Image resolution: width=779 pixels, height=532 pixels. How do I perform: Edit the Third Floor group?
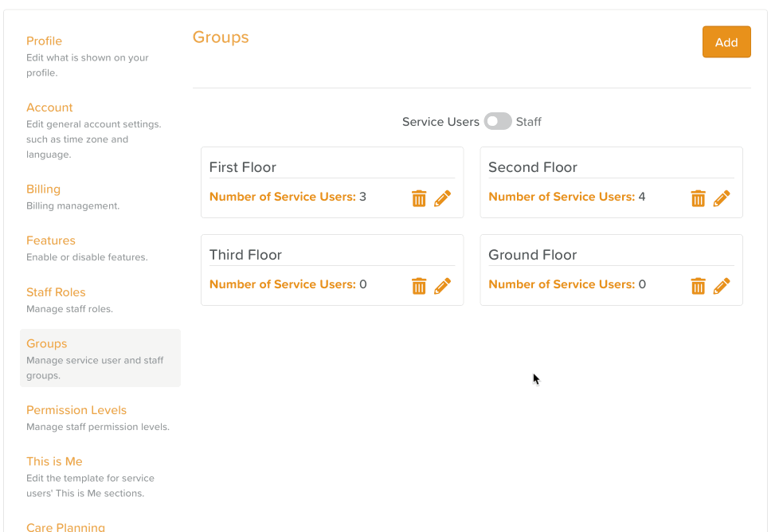443,286
